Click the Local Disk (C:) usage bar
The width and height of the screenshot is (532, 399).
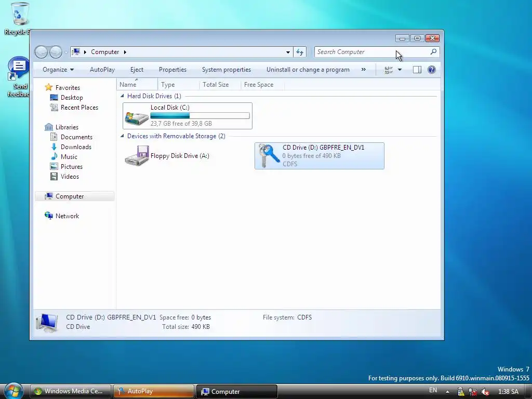(x=200, y=116)
